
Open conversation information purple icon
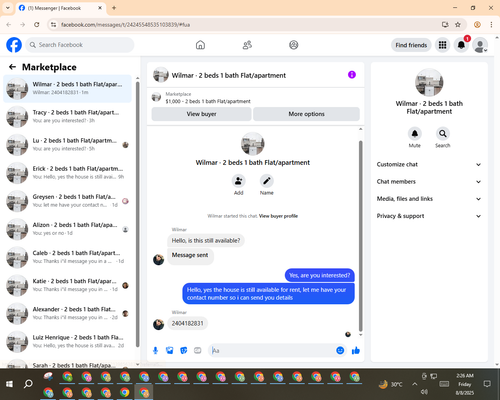click(x=352, y=75)
